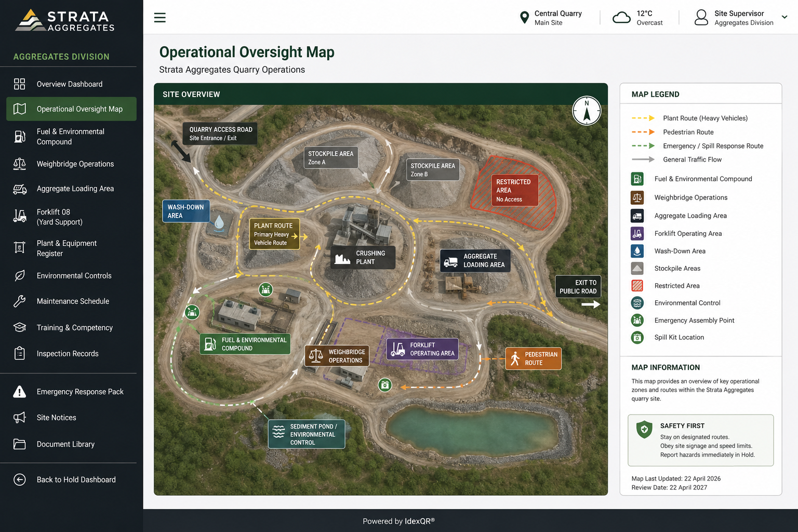This screenshot has width=798, height=532.
Task: Go to Weighbridge Operations in sidebar
Action: click(x=71, y=164)
